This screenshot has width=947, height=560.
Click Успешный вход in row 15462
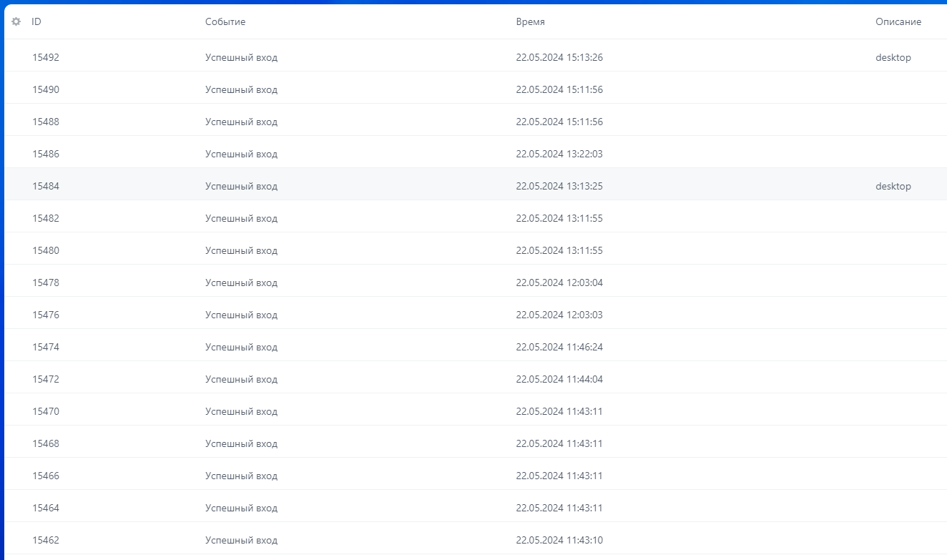(241, 540)
